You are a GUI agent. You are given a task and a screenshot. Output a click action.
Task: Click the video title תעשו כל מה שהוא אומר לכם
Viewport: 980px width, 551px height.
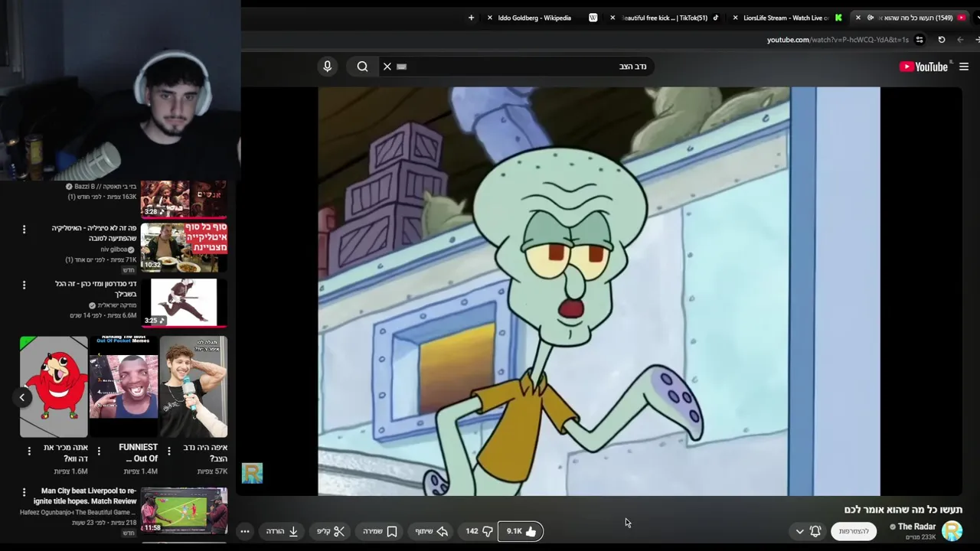[x=903, y=510]
